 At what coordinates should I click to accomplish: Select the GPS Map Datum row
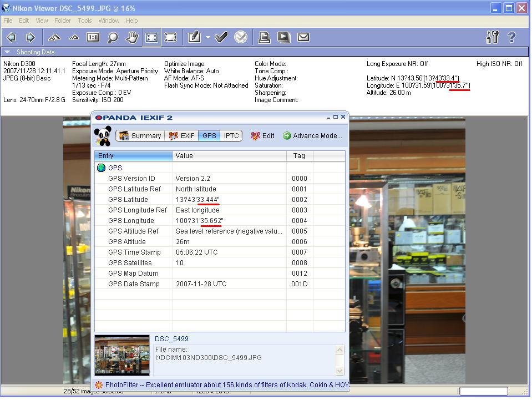tap(220, 273)
